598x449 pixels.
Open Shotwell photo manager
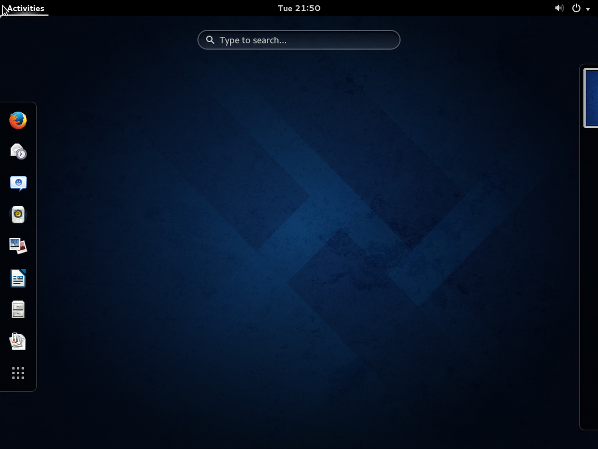(18, 246)
